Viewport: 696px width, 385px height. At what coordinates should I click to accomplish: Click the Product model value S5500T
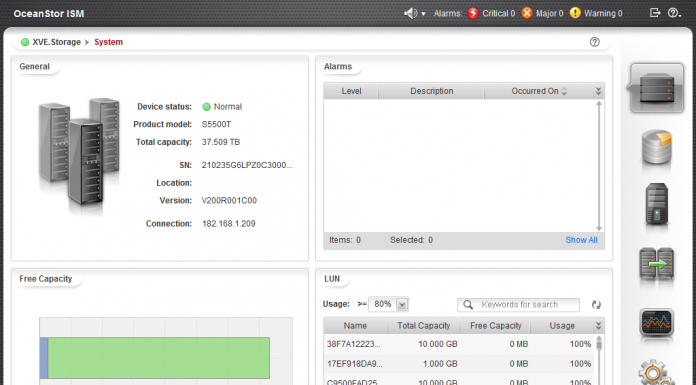point(216,124)
